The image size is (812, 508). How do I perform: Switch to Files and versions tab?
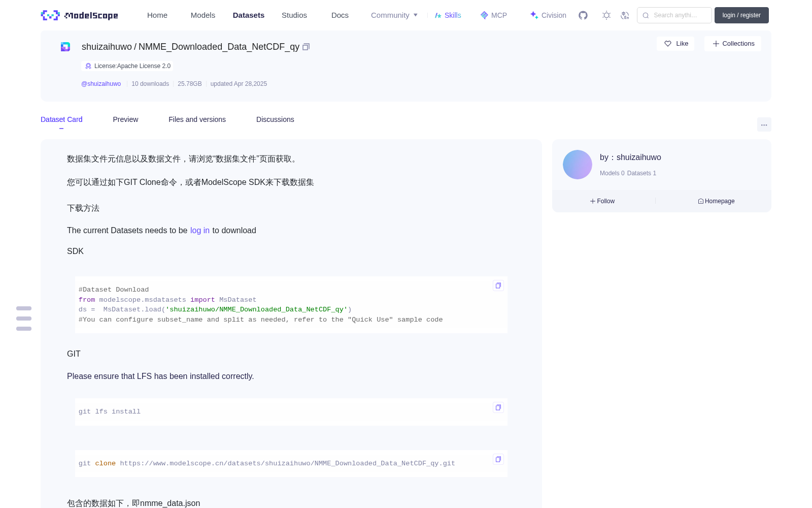[x=197, y=119]
